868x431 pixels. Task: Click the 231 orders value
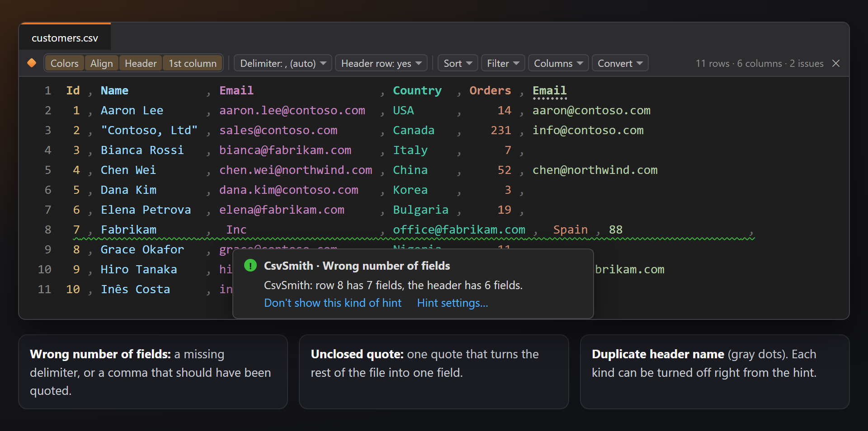[x=501, y=130]
